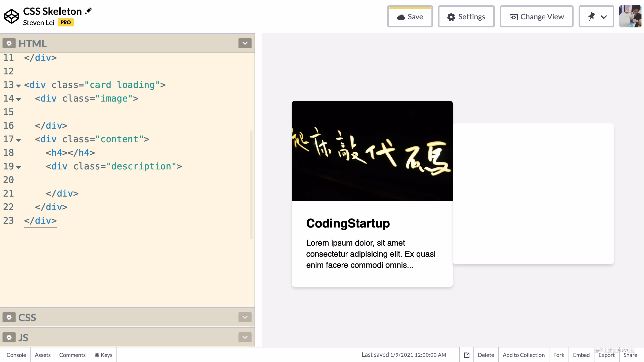Viewport: 644px width, 362px height.
Task: Click Add to Collection
Action: pos(524,355)
